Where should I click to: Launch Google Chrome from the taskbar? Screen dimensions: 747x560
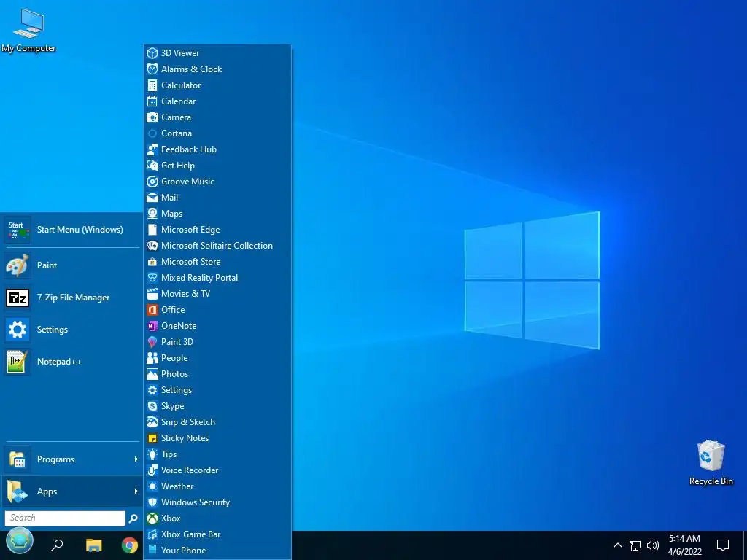click(x=130, y=545)
